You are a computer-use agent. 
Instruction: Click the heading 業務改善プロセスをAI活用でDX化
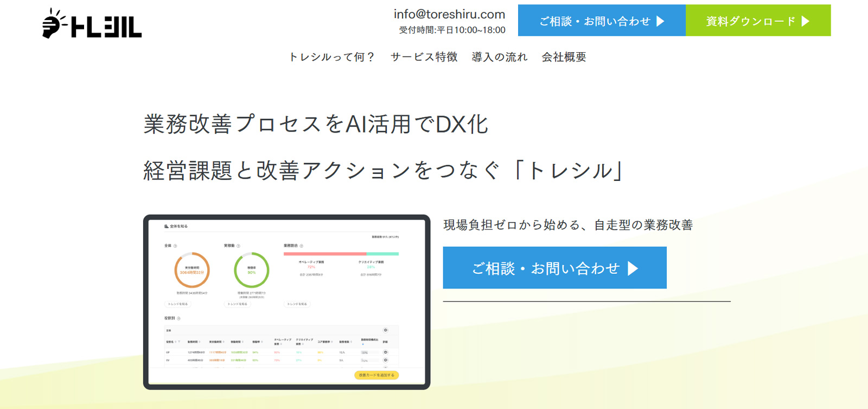tap(316, 124)
